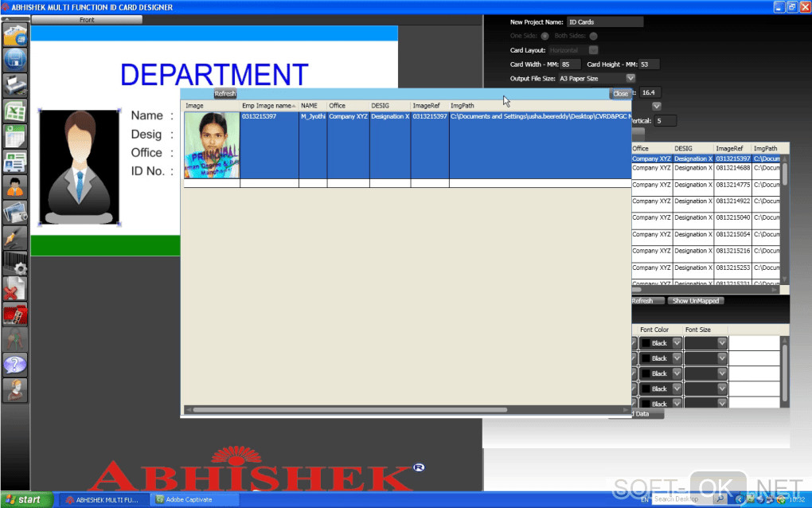Viewport: 812px width, 508px height.
Task: Click the search magnifier icon in taskbar
Action: pos(720,498)
